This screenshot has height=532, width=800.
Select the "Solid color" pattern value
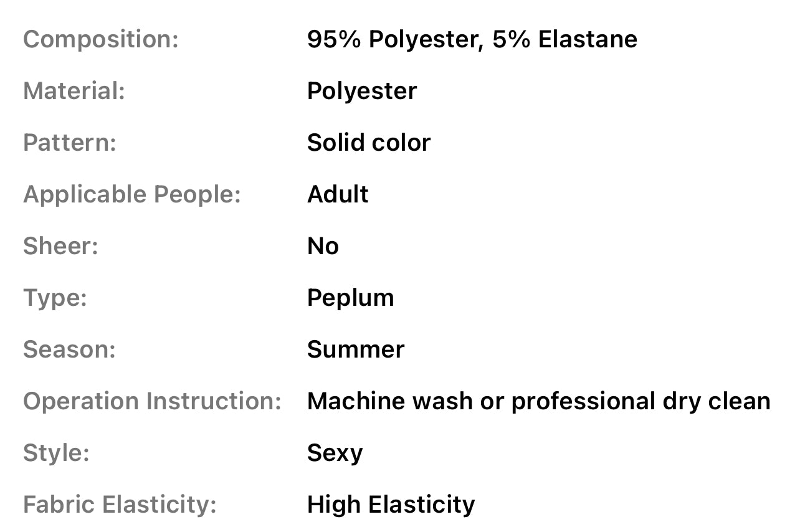tap(368, 143)
